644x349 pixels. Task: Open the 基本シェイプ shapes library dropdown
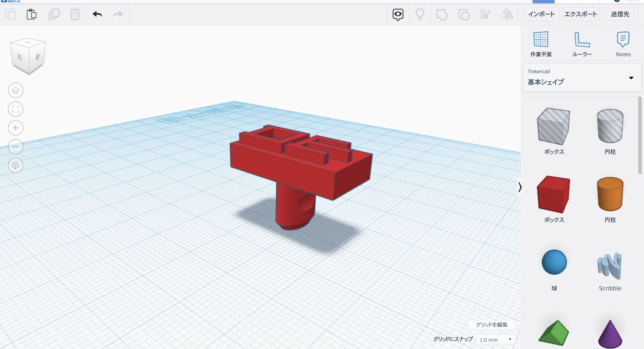coord(582,78)
